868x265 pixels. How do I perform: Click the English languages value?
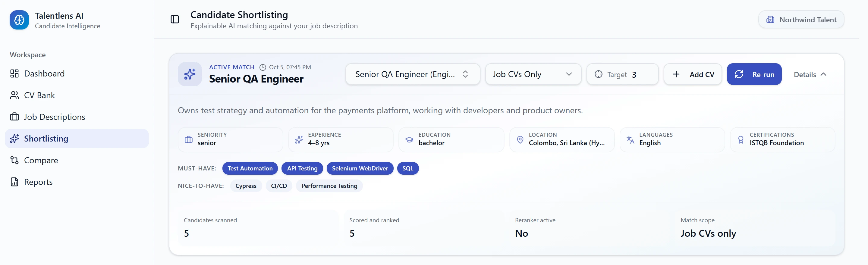650,143
